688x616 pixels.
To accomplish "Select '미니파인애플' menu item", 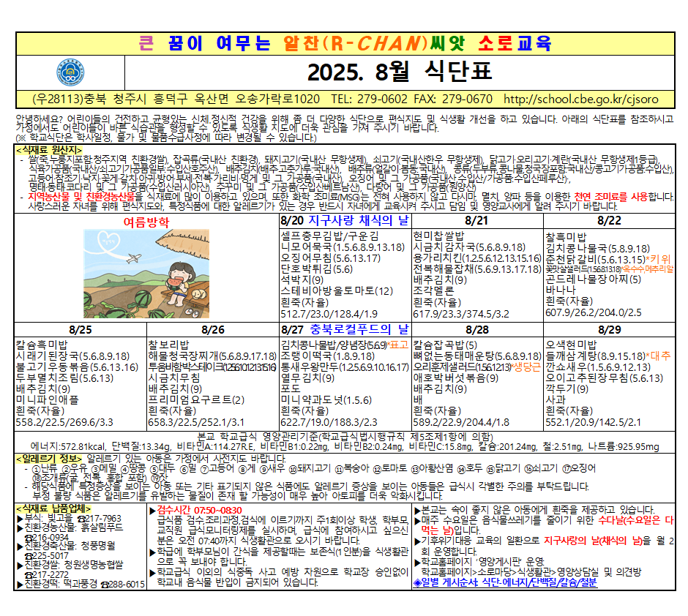I will (x=47, y=400).
